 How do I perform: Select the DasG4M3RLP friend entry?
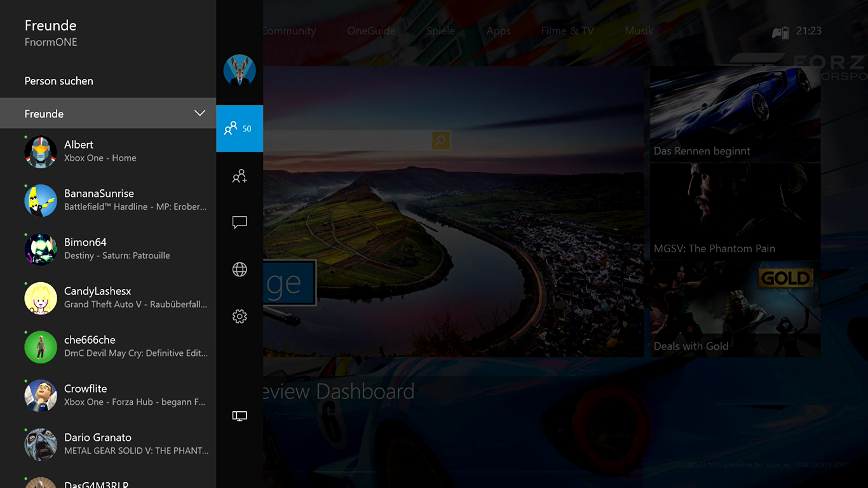108,480
